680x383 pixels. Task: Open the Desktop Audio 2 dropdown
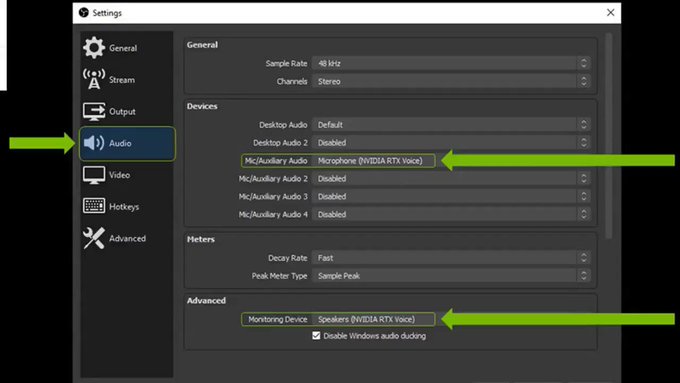[x=451, y=143]
